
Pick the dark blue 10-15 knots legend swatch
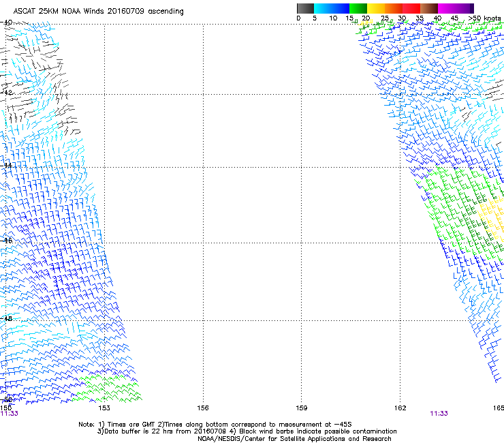tap(341, 8)
